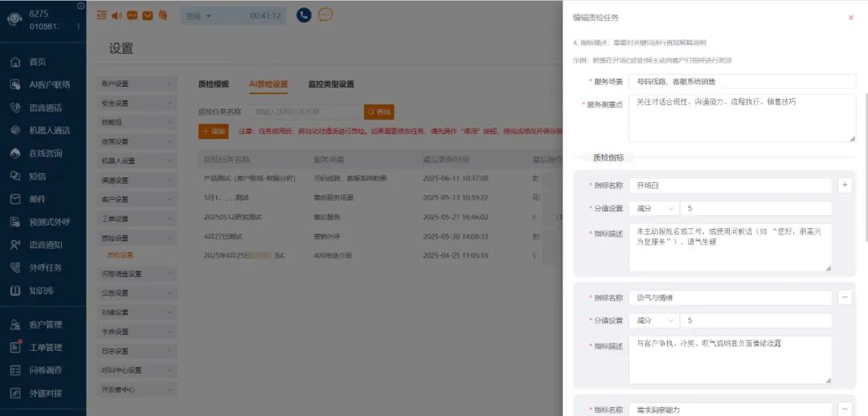Expand 机器人设置 settings group
Screen dimensions: 868x416
pyautogui.click(x=137, y=161)
